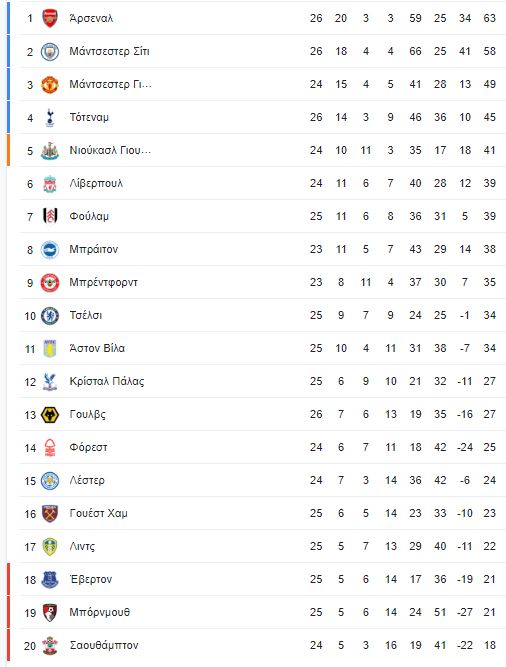This screenshot has height=667, width=506.
Task: Select the Tottenham cockerel logo
Action: click(x=50, y=117)
